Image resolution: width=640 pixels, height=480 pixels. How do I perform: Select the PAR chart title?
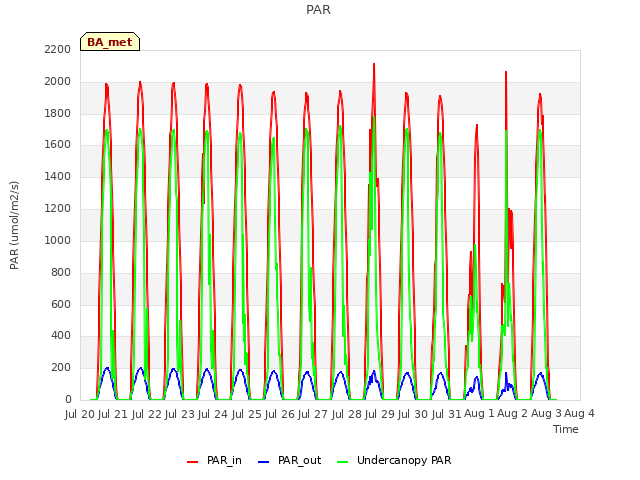pyautogui.click(x=318, y=9)
